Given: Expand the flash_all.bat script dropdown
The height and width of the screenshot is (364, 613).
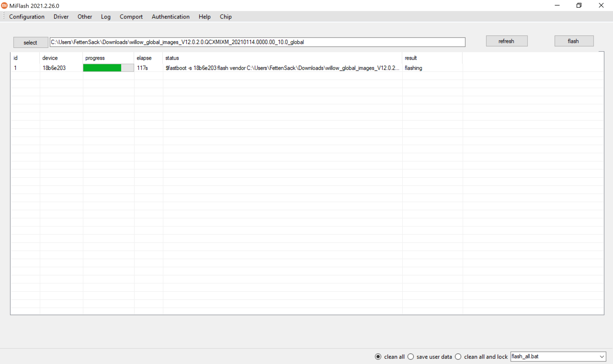Looking at the screenshot, I should [x=602, y=356].
